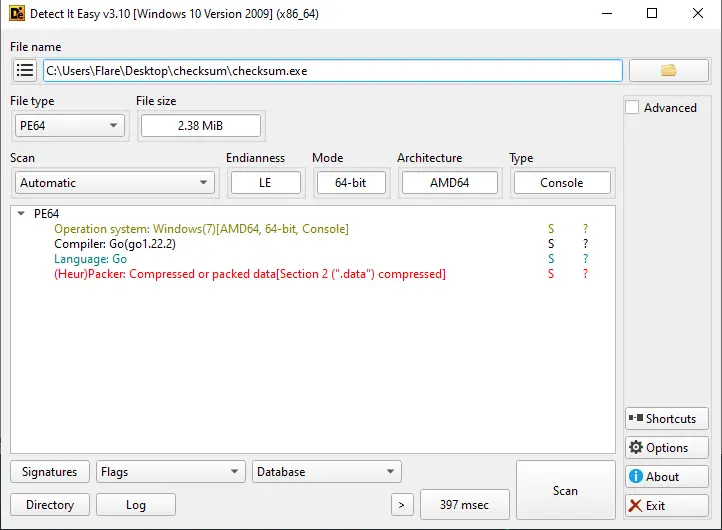Click the Options gear icon
722x530 pixels.
636,447
